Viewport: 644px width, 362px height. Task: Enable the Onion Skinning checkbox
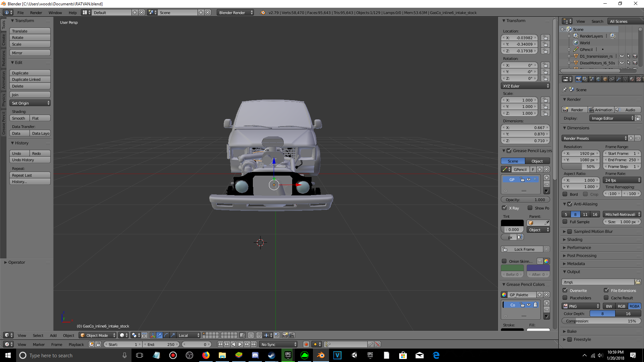(504, 261)
